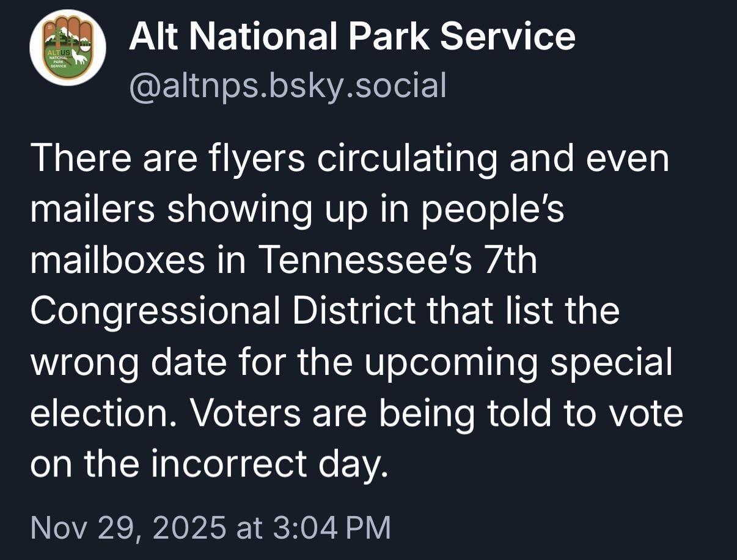Open the Nov 29, 2025 timestamp
Viewport: 737px width, 560px height.
[210, 527]
